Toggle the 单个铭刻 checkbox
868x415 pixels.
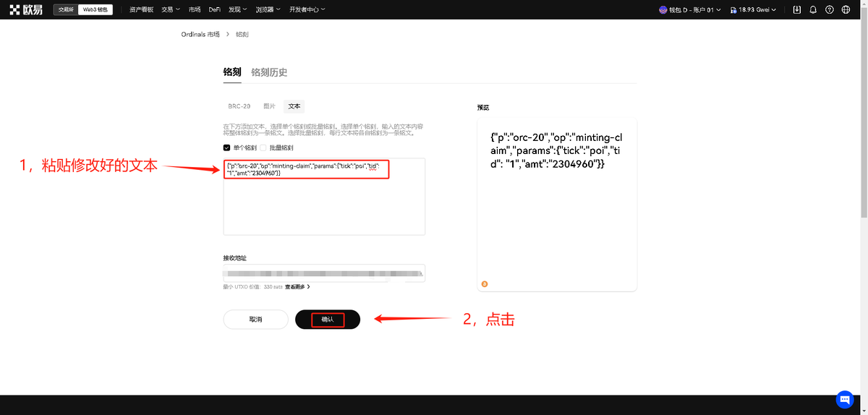click(227, 147)
